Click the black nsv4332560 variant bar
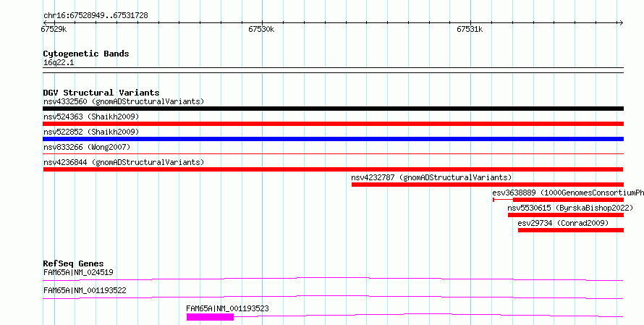The height and width of the screenshot is (325, 644). (333, 109)
